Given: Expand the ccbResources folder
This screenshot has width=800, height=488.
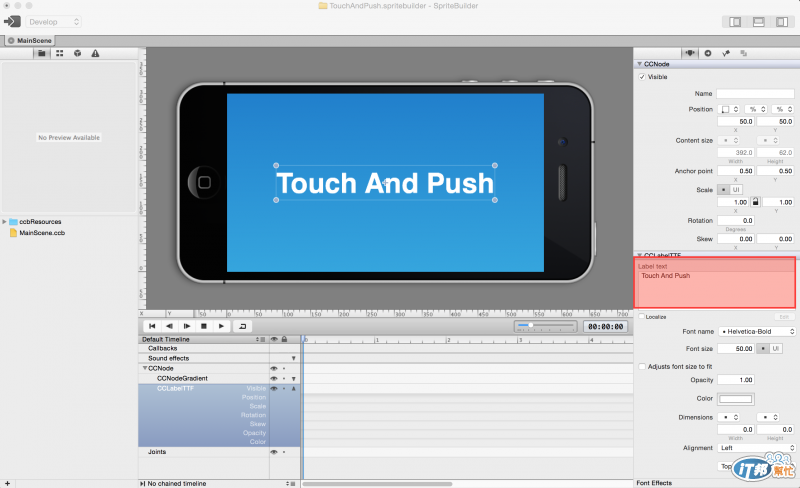Looking at the screenshot, I should [5, 222].
